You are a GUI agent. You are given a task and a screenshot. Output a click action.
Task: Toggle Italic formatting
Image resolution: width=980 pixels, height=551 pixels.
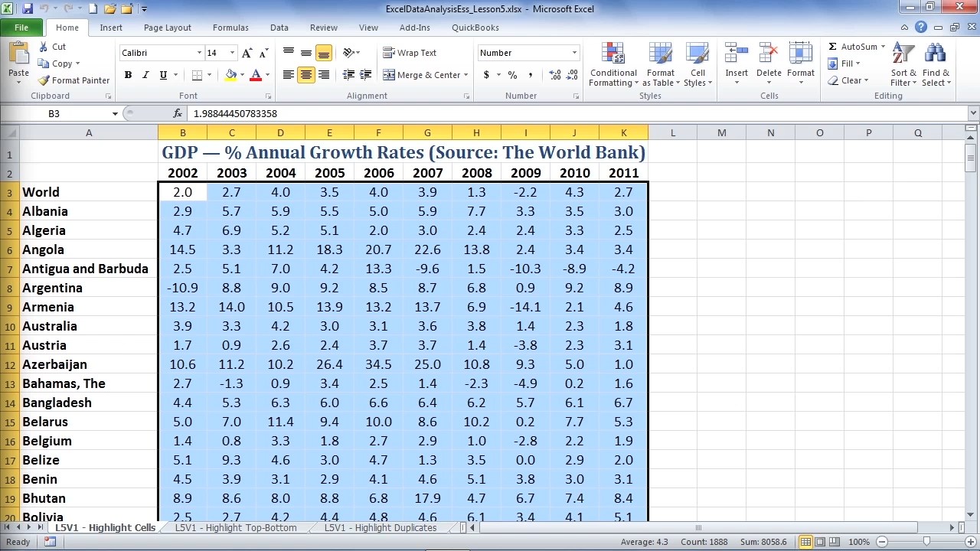(145, 75)
